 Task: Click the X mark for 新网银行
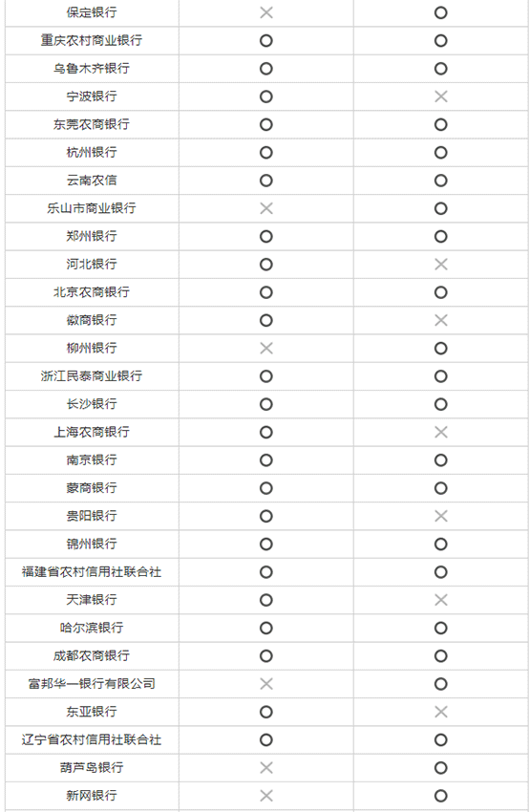click(x=266, y=796)
